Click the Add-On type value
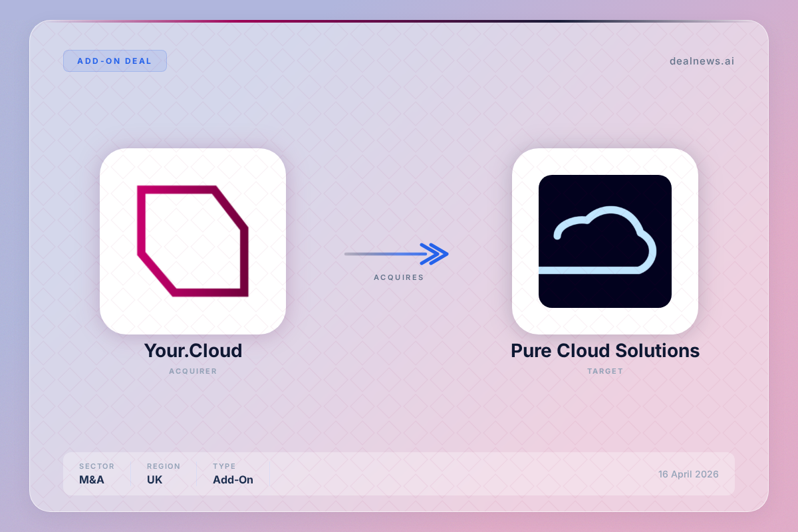This screenshot has width=798, height=532. pos(233,479)
